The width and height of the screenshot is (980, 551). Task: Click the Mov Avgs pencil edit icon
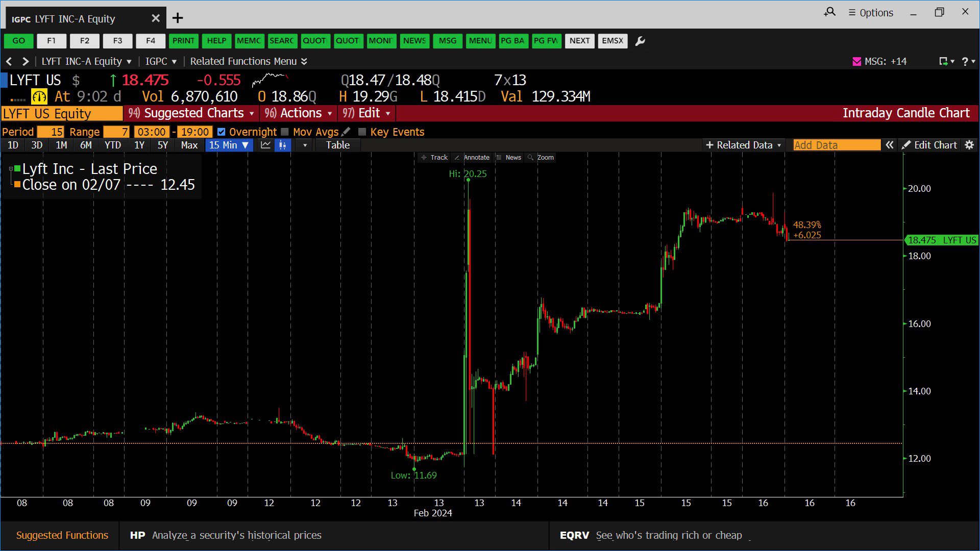(x=346, y=132)
